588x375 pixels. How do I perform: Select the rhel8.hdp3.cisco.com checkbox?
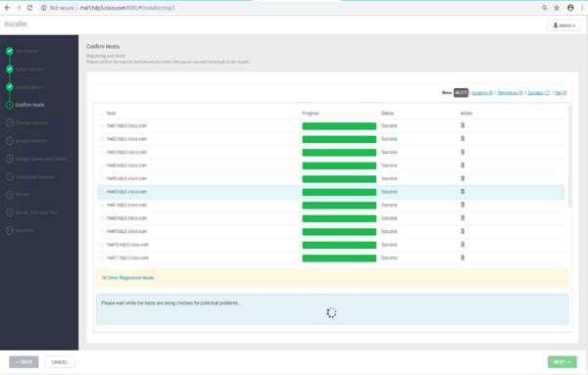102,218
